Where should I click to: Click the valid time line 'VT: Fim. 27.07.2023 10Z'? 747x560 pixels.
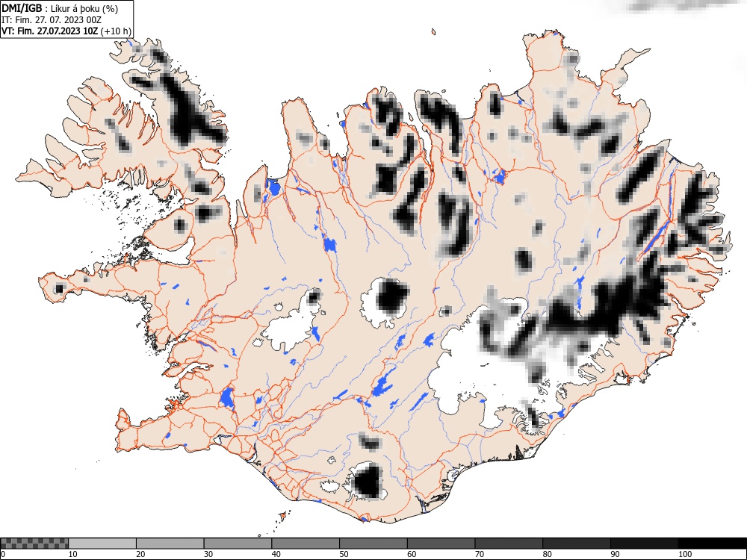[x=49, y=31]
